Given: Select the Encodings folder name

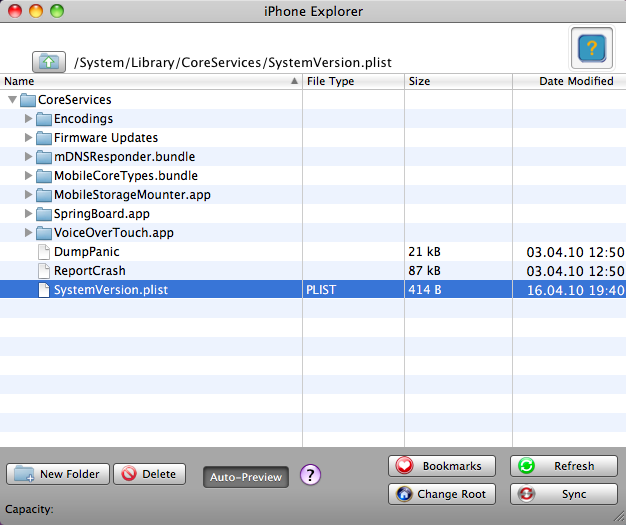Looking at the screenshot, I should (x=83, y=119).
